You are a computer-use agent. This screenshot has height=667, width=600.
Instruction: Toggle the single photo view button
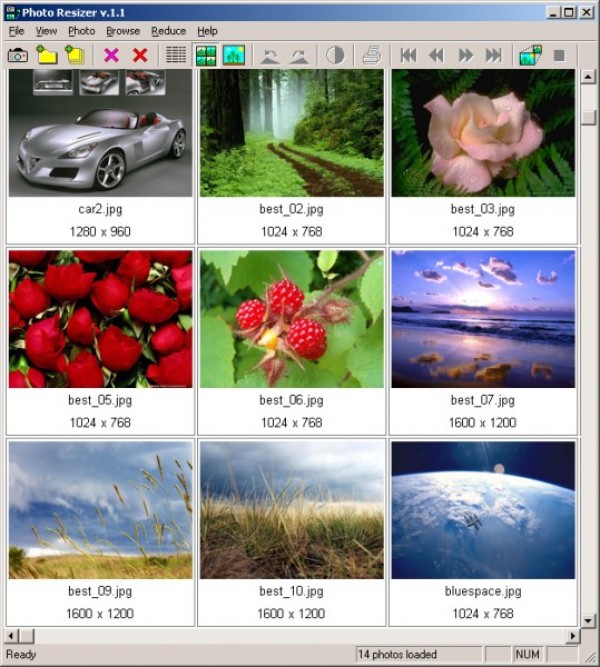point(234,55)
